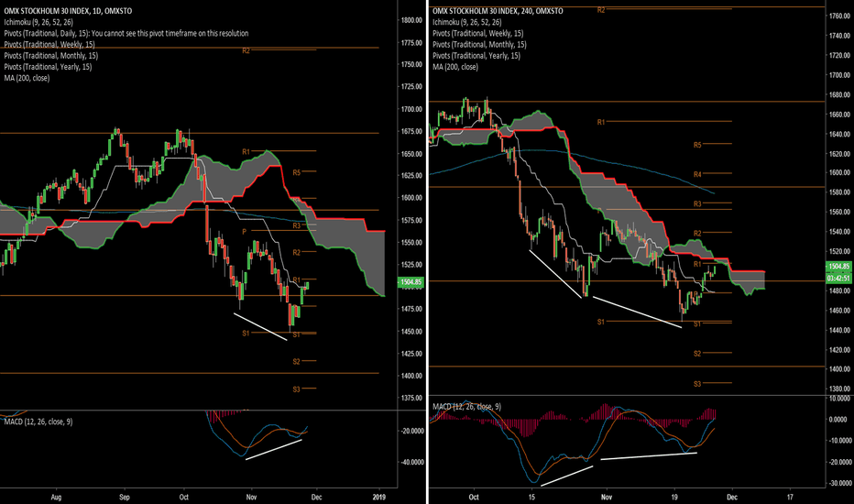This screenshot has width=854, height=504.
Task: Click the 1504.85 price tag on 1D chart
Action: pyautogui.click(x=411, y=282)
